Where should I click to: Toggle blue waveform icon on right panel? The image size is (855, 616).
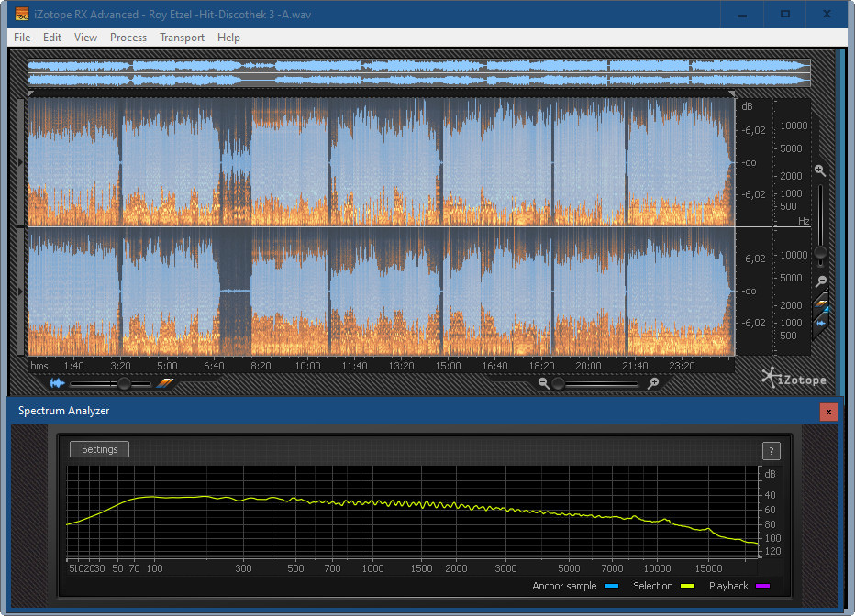click(822, 322)
